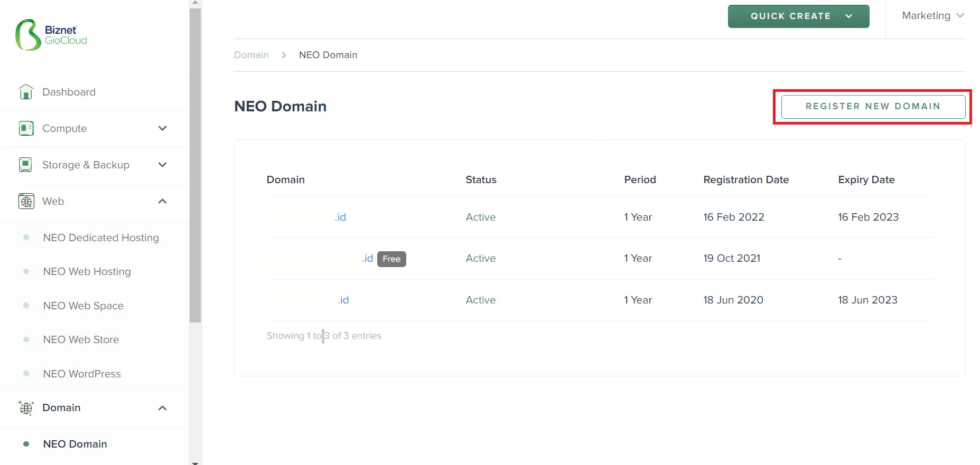Expand the Storage & Backup chevron

[163, 165]
